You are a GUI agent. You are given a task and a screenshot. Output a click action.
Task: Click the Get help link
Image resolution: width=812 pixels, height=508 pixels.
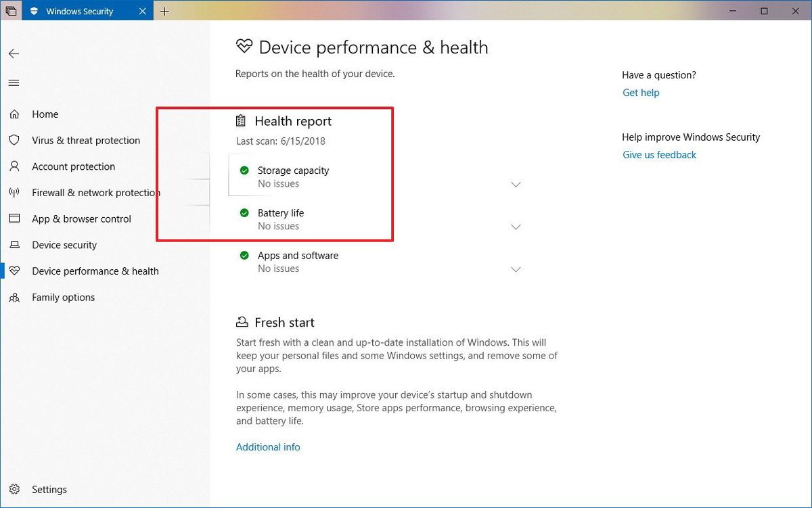(x=640, y=93)
